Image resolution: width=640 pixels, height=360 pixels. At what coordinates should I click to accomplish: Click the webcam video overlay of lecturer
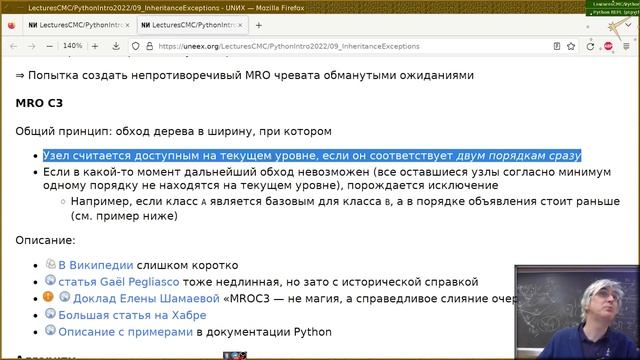(577, 312)
